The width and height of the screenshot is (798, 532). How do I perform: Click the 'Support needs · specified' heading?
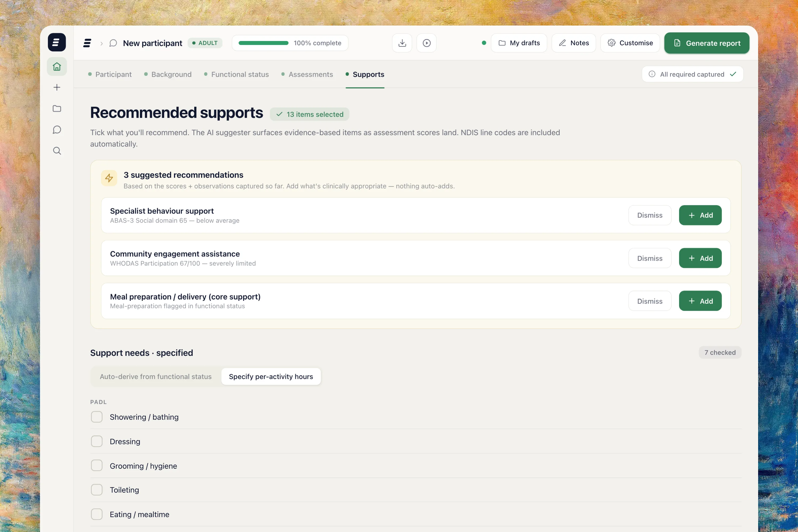click(142, 353)
